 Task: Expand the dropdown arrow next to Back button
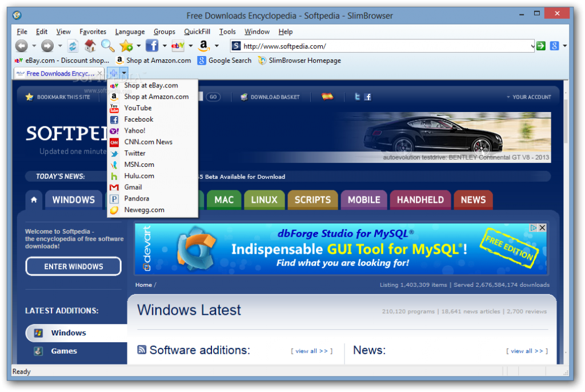[x=34, y=46]
